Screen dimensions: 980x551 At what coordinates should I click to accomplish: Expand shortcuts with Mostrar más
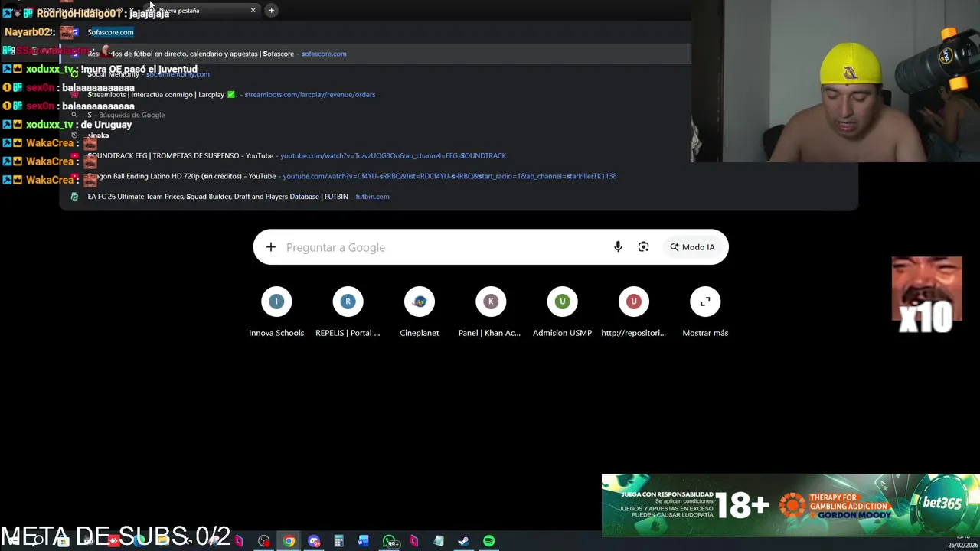coord(705,312)
